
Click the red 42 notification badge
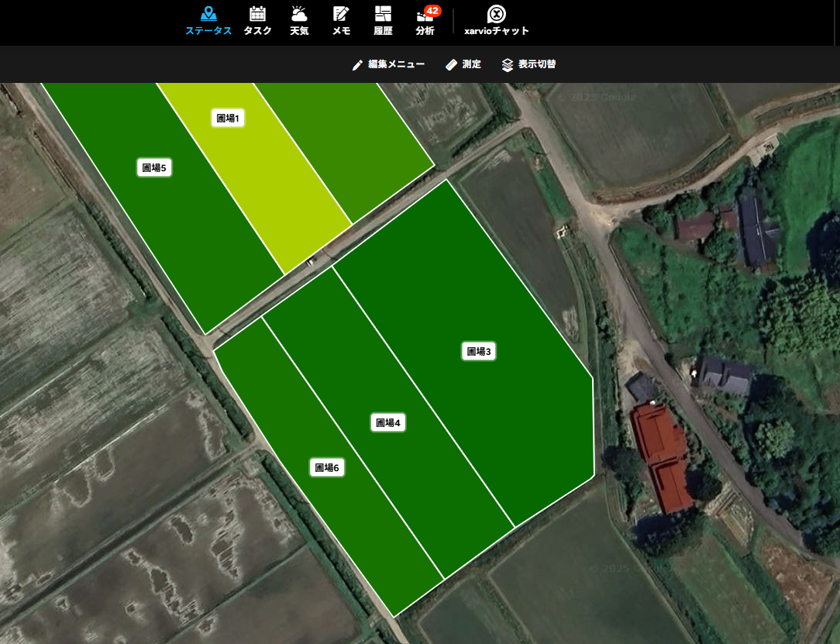(432, 10)
